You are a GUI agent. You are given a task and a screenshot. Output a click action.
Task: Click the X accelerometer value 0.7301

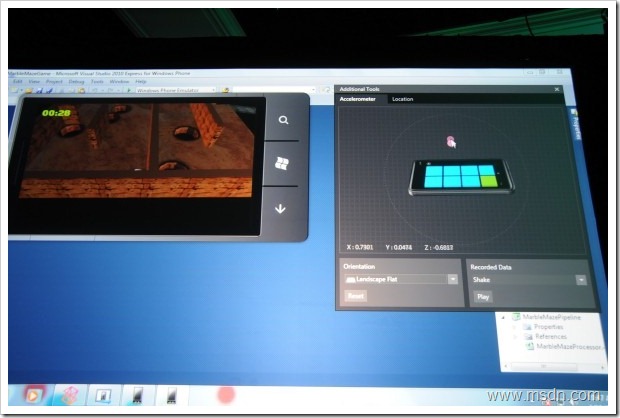359,247
